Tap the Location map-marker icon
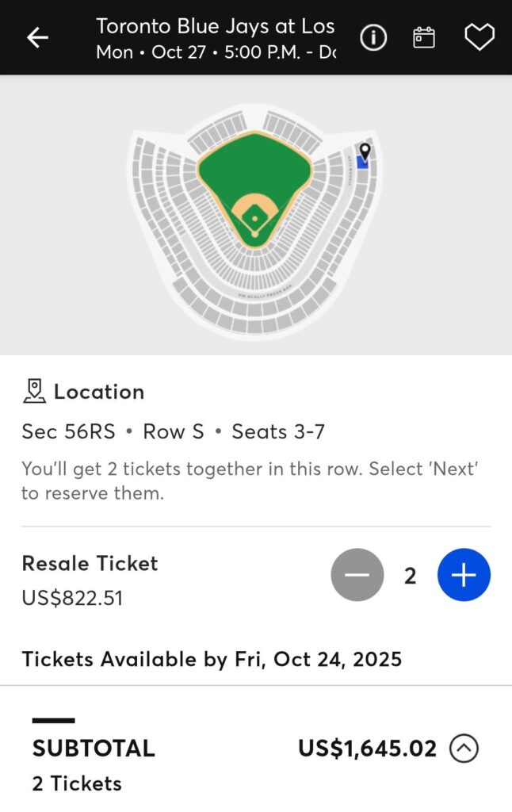Viewport: 512px width, 812px height. pos(34,391)
